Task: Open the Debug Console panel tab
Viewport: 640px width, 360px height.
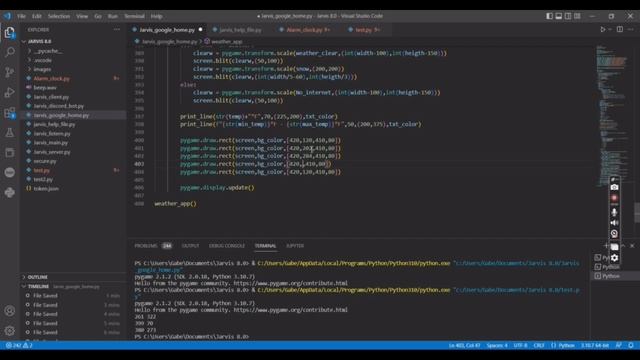Action: coord(227,246)
